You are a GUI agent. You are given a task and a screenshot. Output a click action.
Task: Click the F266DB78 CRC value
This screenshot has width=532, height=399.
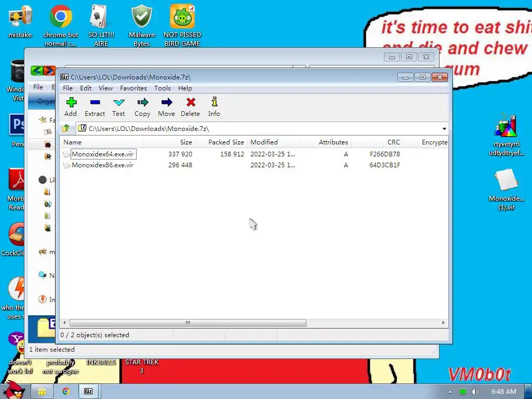[385, 154]
